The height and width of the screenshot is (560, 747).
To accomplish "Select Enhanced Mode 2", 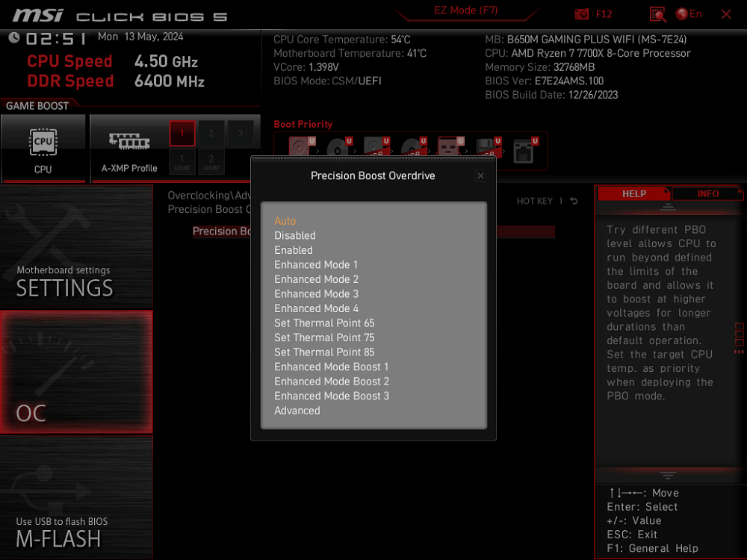I will (316, 279).
